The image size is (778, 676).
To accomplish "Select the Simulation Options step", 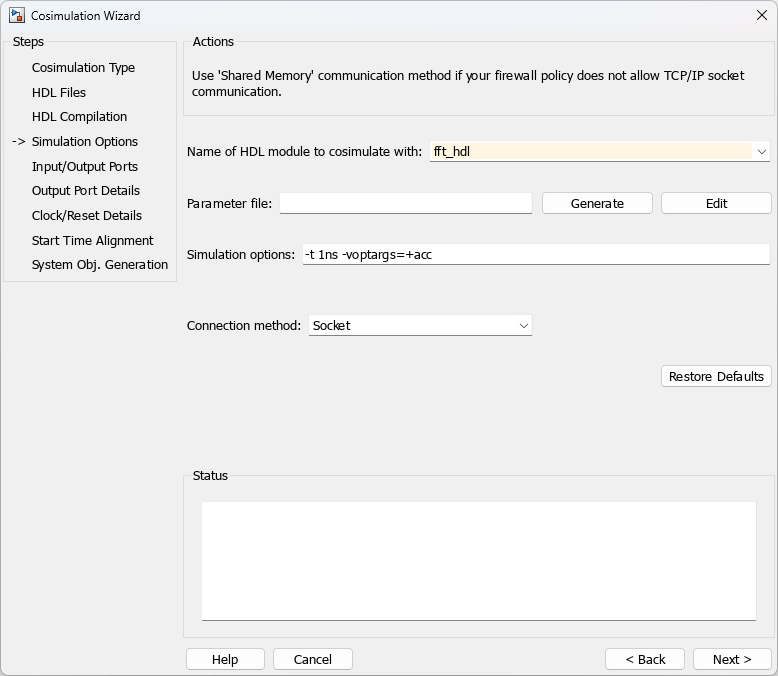I will [x=85, y=142].
